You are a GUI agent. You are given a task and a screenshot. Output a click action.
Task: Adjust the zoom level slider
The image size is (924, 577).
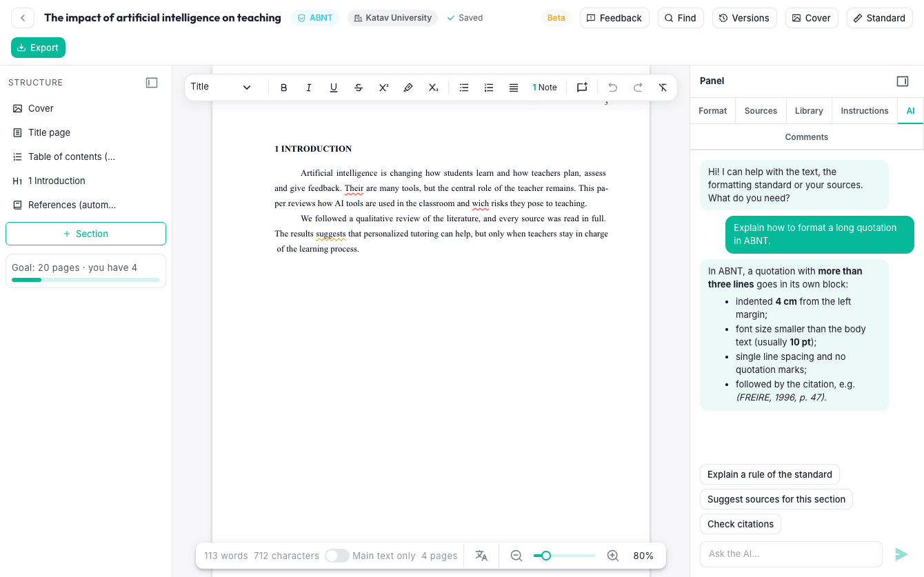point(565,556)
